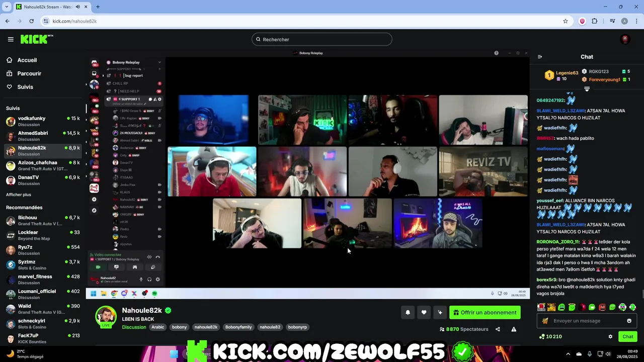644x362 pixels.
Task: Open the user avatar menu top right
Action: [625, 39]
